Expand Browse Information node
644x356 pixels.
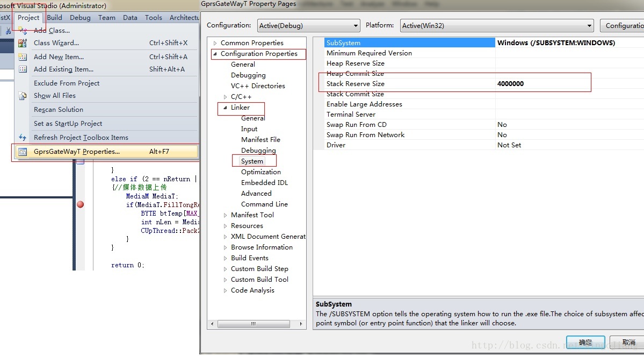point(225,247)
